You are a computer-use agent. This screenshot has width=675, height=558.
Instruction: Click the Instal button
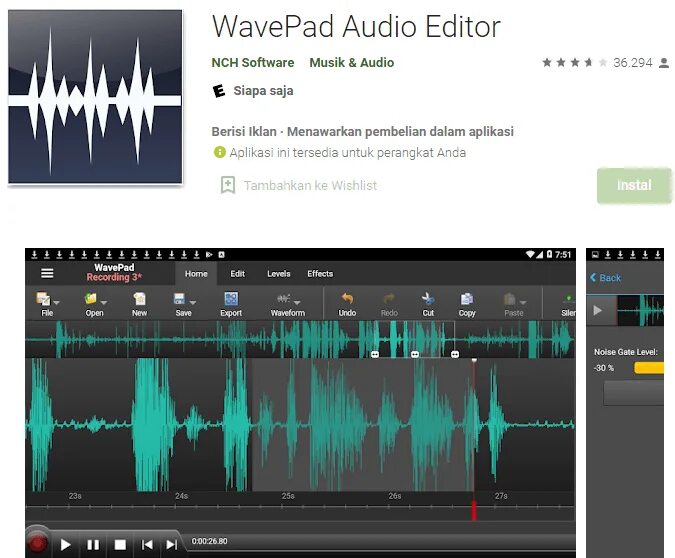click(634, 185)
